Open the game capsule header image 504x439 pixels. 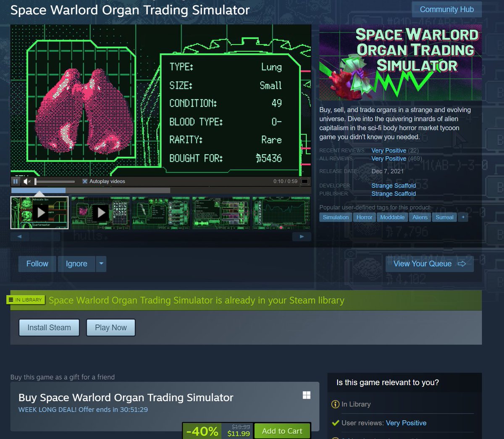400,62
